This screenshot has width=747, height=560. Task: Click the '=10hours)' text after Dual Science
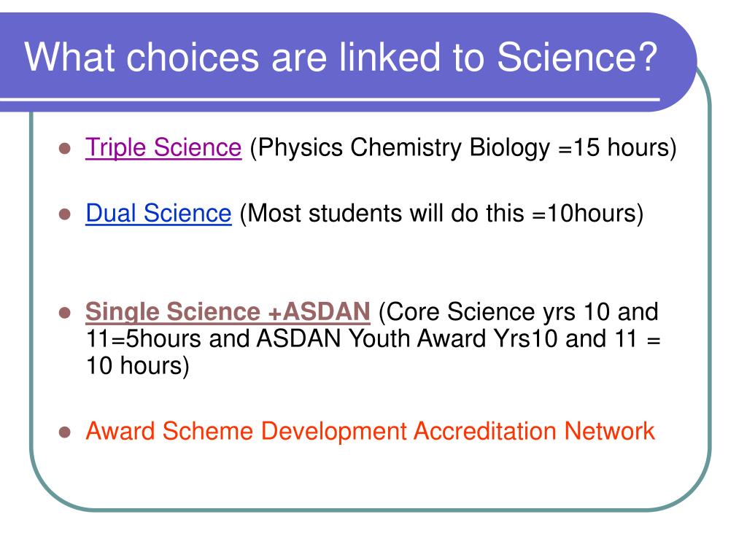coord(588,213)
